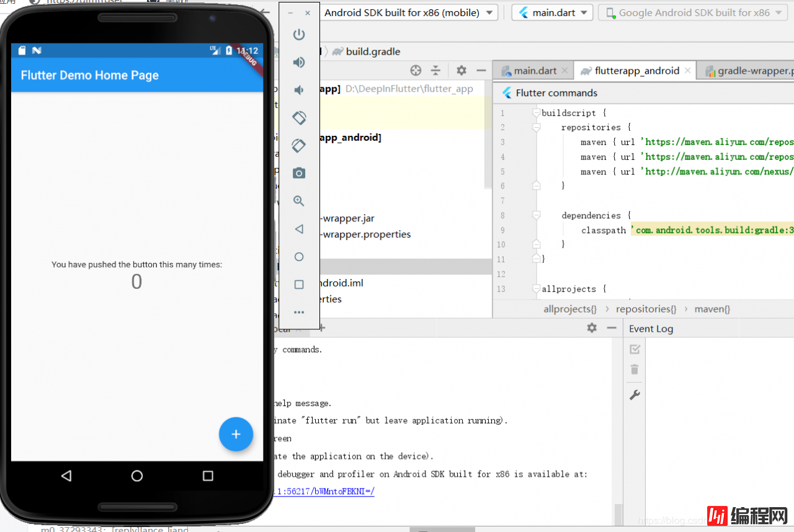Screen dimensions: 794x532
Task: Fold the allprojects block at line 13
Action: 536,289
